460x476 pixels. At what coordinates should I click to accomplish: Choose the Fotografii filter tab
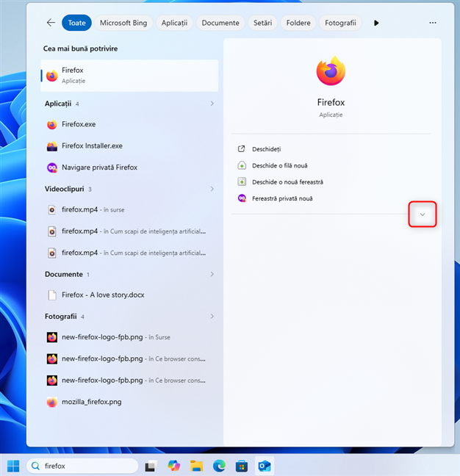[x=340, y=23]
